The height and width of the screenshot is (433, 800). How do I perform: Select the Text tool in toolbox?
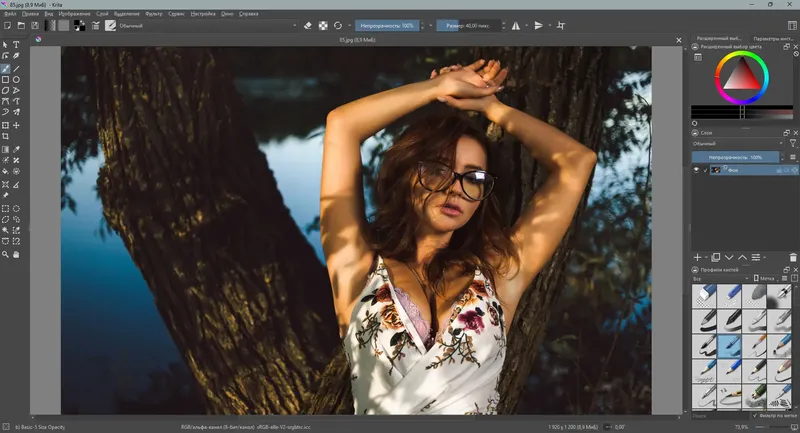(x=17, y=45)
